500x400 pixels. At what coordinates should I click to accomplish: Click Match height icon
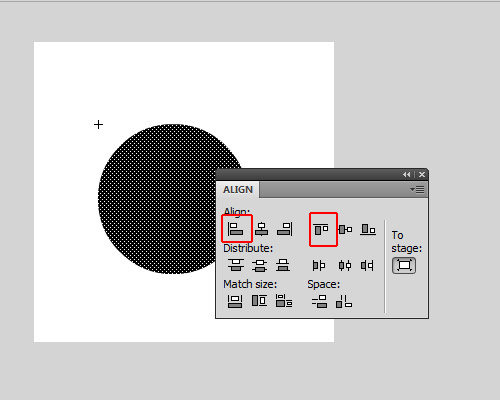259,301
